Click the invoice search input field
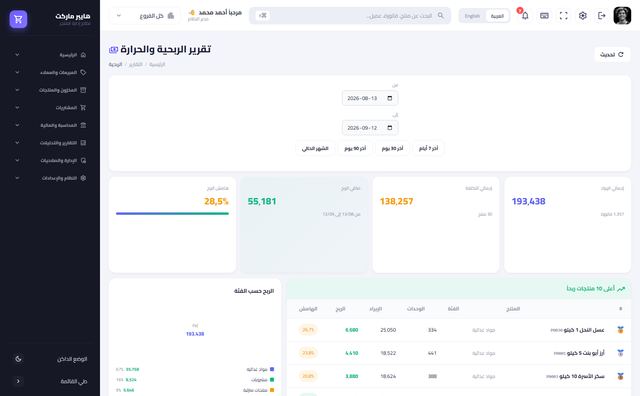 click(350, 16)
